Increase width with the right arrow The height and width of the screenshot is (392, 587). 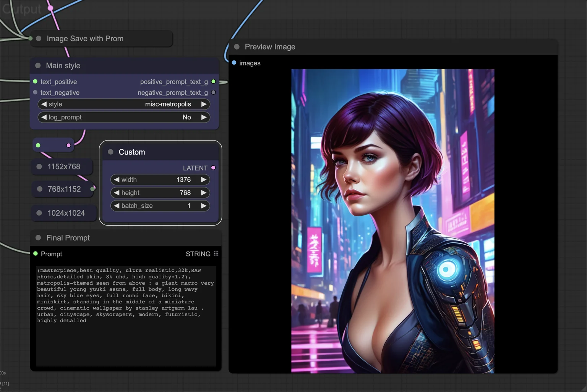pyautogui.click(x=204, y=179)
